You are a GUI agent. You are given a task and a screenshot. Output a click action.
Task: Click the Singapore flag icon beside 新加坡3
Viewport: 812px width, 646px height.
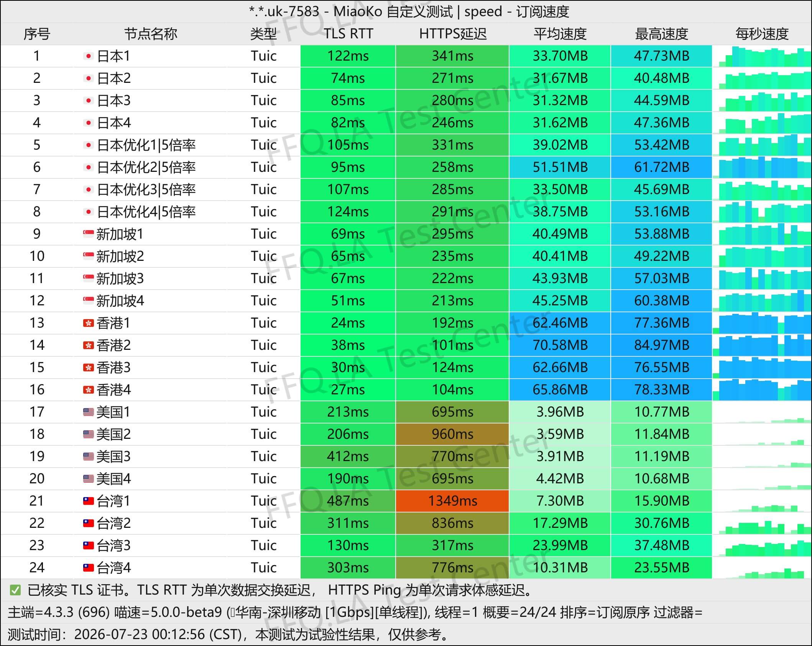tap(89, 278)
